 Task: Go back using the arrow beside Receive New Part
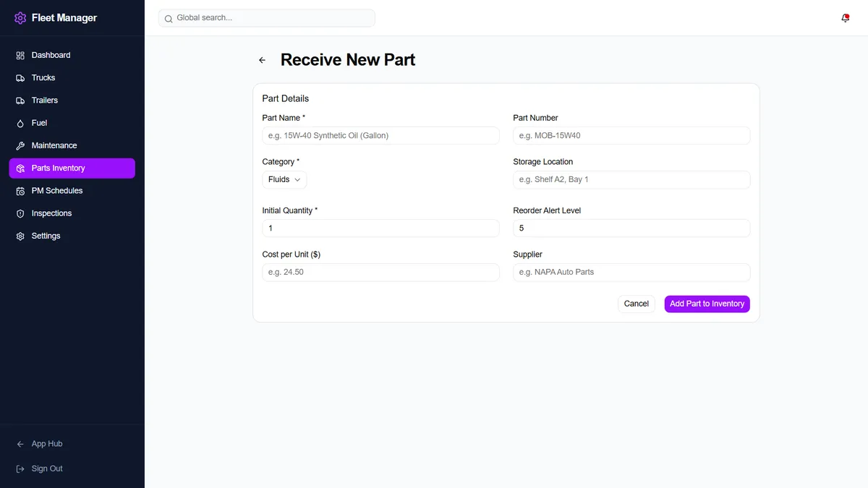coord(262,60)
